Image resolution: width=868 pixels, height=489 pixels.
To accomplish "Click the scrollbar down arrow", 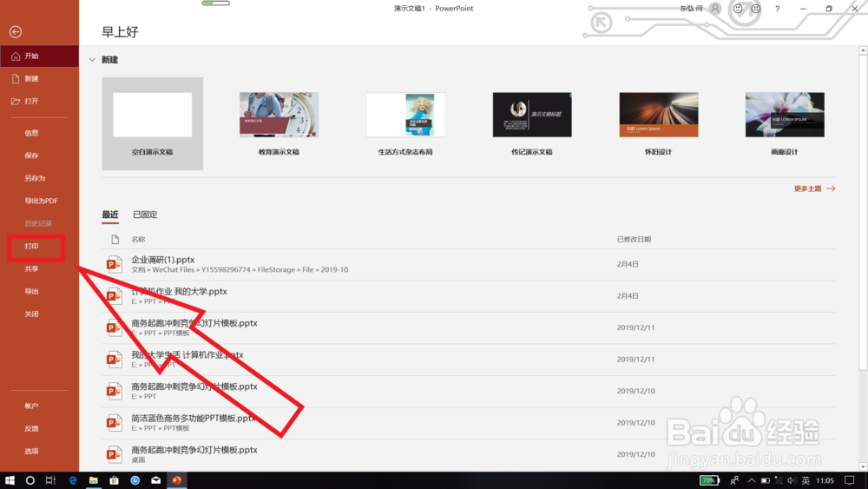I will (863, 466).
